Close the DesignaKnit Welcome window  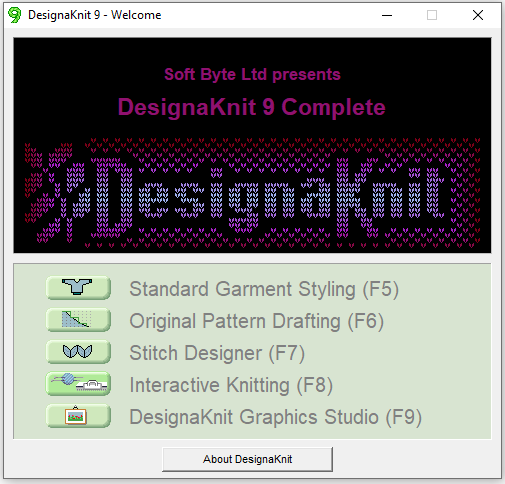[478, 15]
